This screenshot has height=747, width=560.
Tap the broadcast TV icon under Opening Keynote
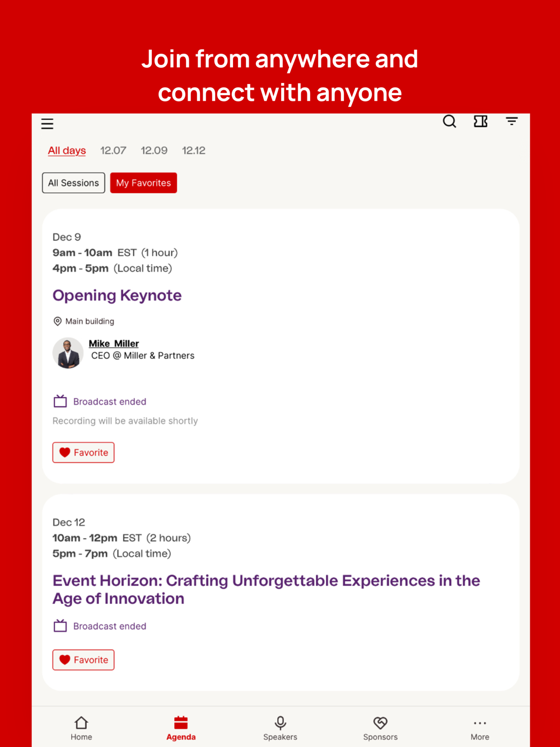click(x=60, y=401)
